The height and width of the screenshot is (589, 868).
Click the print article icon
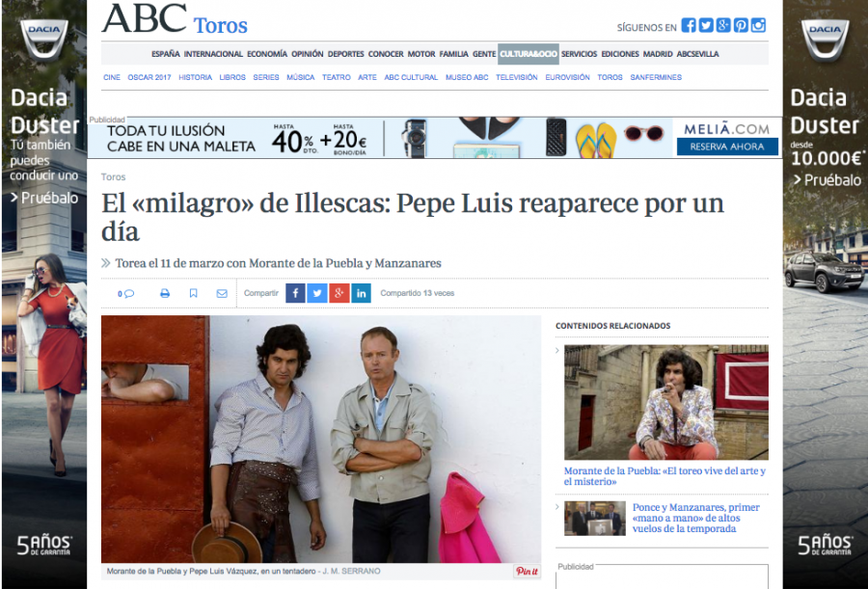[165, 293]
